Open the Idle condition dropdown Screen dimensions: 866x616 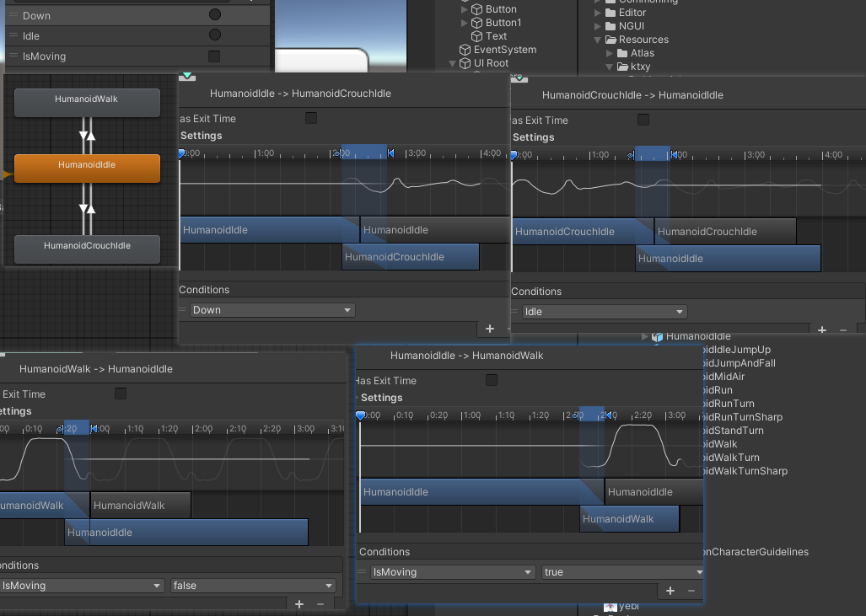[605, 312]
